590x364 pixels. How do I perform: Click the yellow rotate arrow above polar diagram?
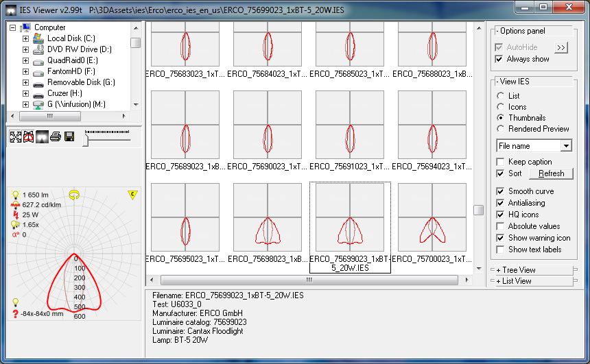pos(74,195)
